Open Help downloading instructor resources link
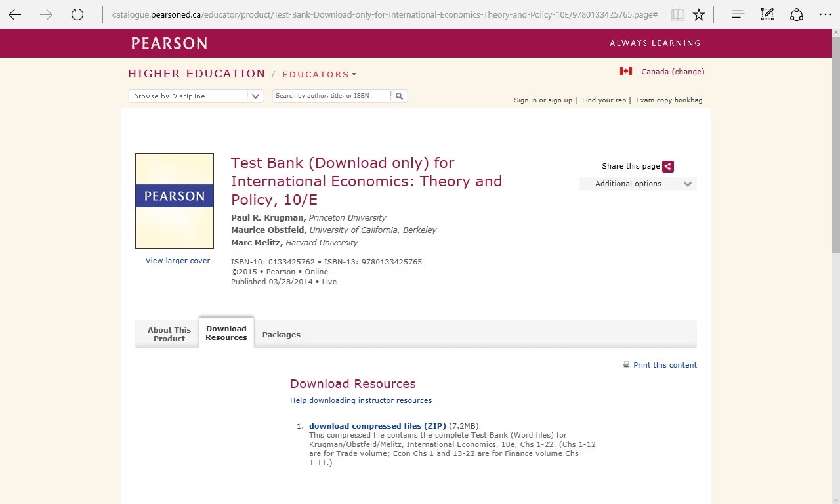840x504 pixels. 361,400
